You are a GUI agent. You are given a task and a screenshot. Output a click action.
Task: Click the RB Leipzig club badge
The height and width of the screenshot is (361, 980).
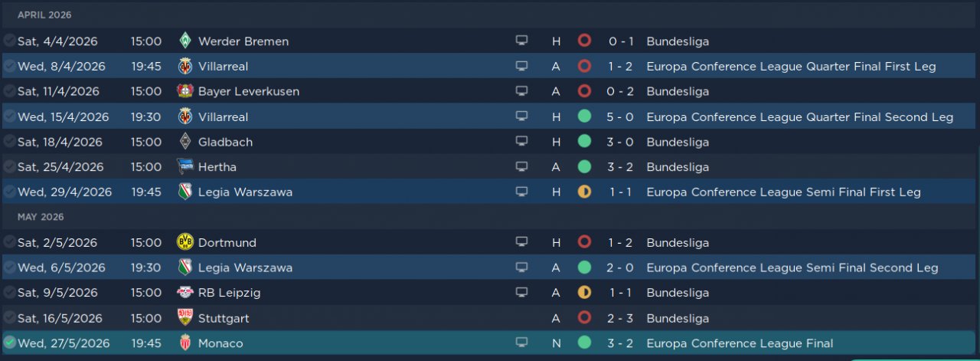pyautogui.click(x=185, y=293)
